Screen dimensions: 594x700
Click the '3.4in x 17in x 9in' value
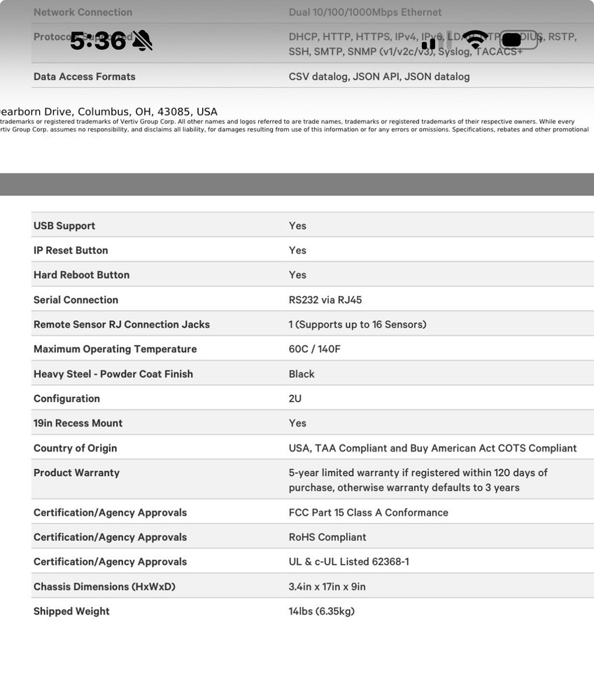pos(327,586)
